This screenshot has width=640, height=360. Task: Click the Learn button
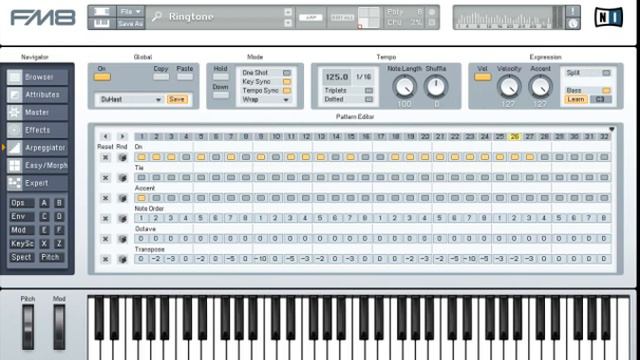click(x=576, y=100)
